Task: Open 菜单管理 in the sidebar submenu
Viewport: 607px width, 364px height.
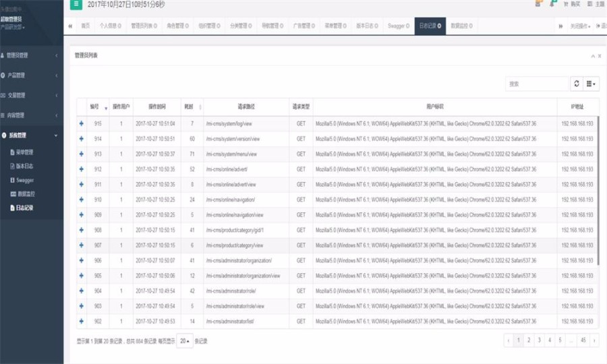Action: [x=24, y=152]
